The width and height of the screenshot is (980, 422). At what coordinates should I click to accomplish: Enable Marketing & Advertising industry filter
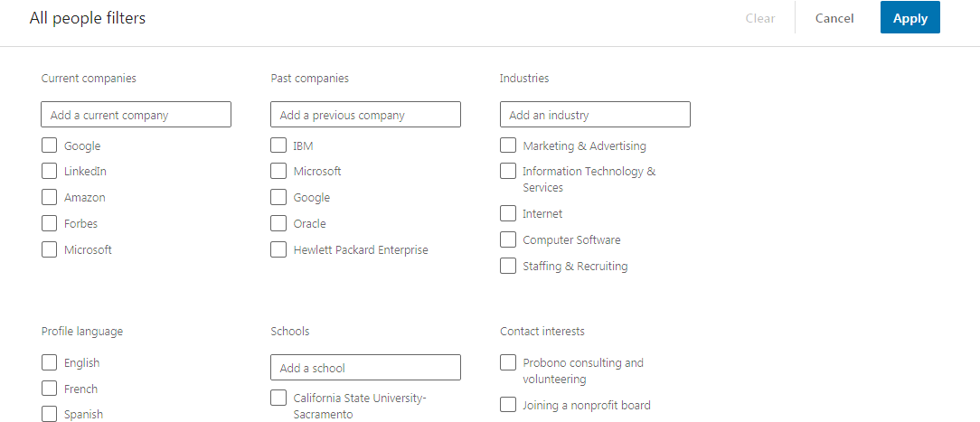pyautogui.click(x=508, y=145)
